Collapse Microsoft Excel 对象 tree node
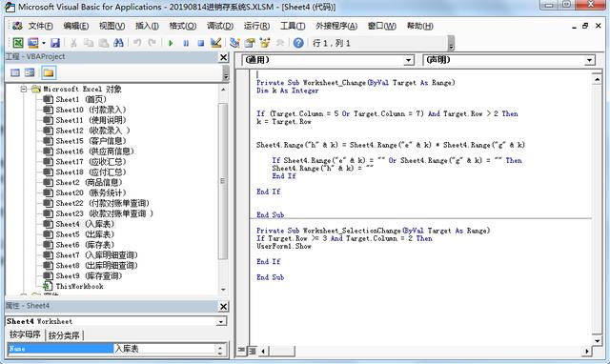610x364 pixels. pyautogui.click(x=23, y=89)
